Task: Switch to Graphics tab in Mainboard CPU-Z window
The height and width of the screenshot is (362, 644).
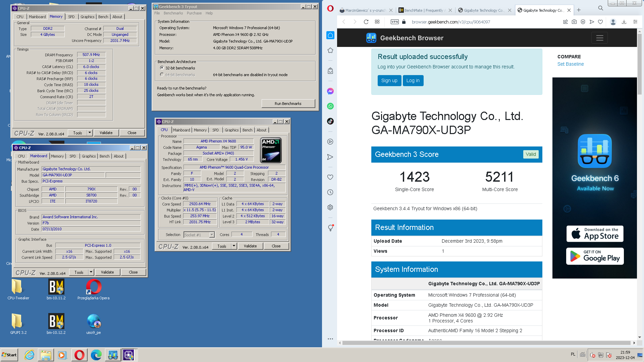Action: click(89, 156)
